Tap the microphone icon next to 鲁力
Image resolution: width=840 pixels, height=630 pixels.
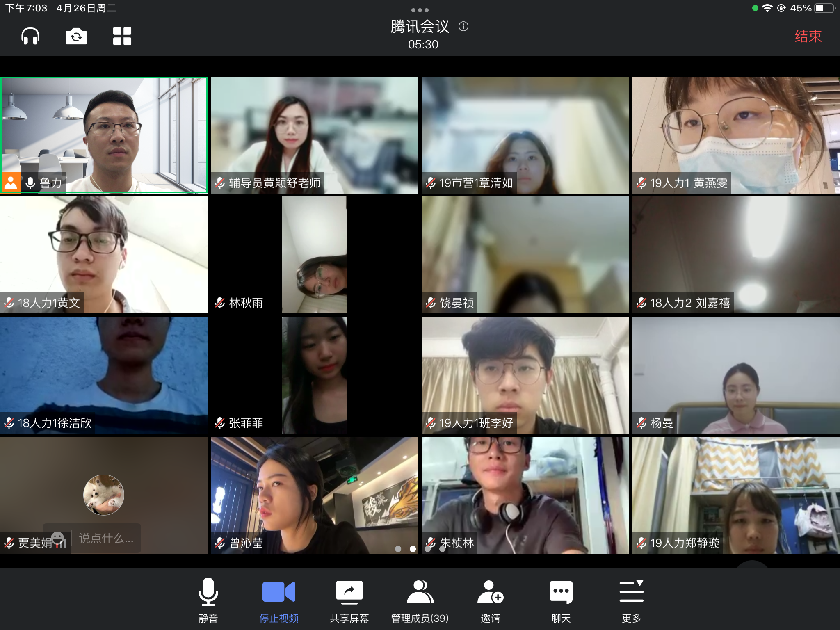30,183
